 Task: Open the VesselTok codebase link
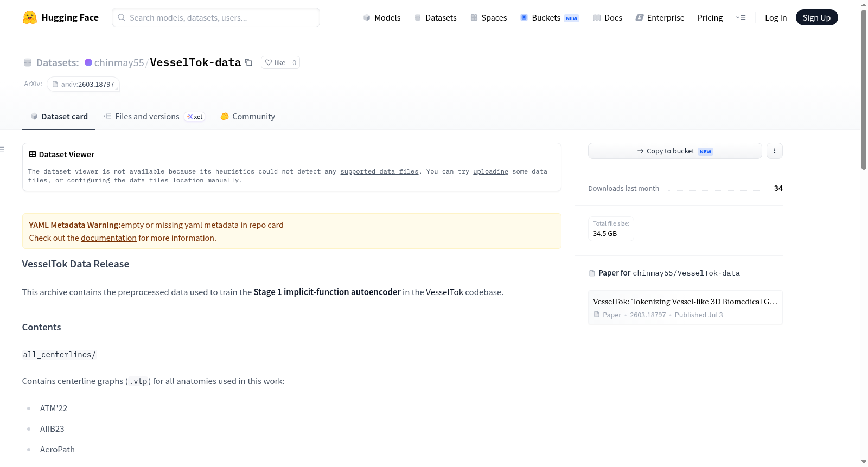pos(444,292)
